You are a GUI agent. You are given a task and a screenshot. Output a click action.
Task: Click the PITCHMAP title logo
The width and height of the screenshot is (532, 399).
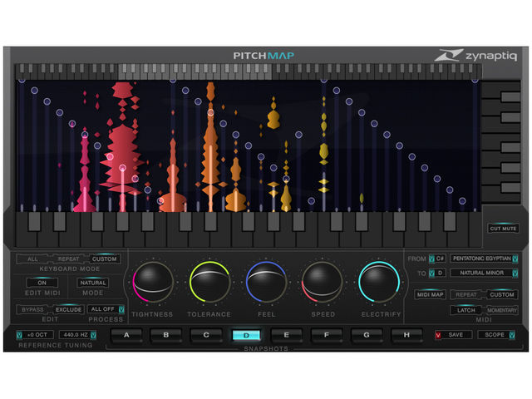point(264,56)
